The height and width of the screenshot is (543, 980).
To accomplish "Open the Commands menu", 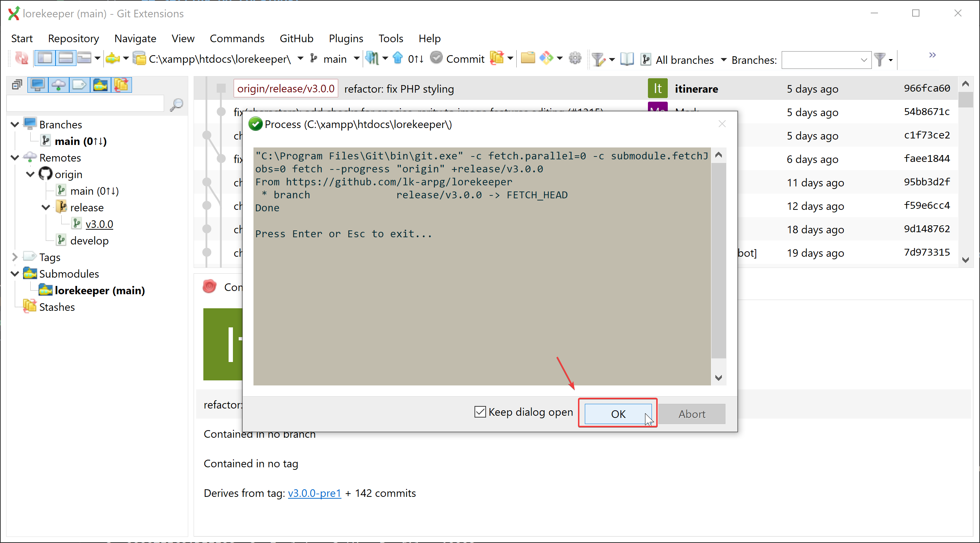I will click(x=237, y=39).
